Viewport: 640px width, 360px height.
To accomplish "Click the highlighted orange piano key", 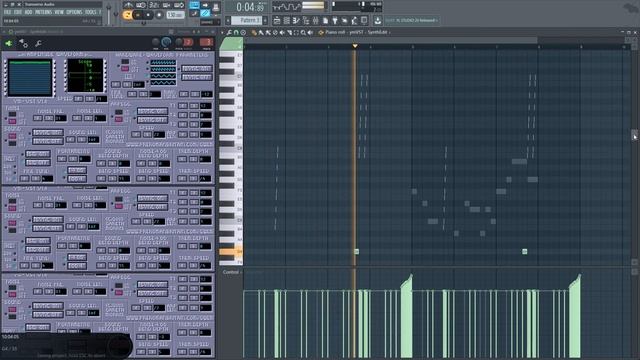I will (x=231, y=251).
